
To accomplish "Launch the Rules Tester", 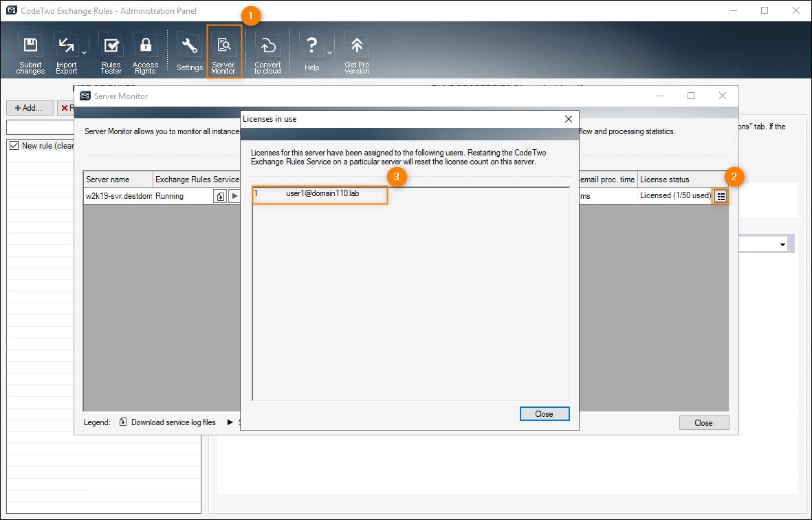I will (x=111, y=53).
